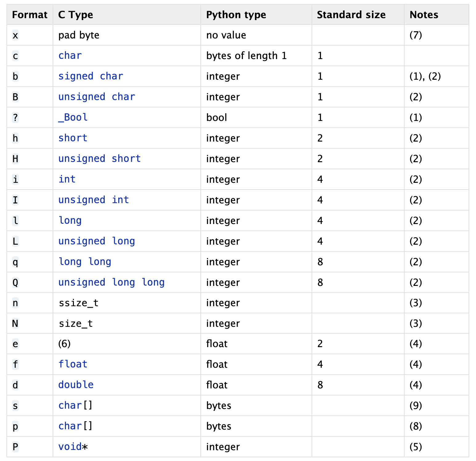Open the unsigned short link
Screen dimensions: 476x461
pos(99,159)
